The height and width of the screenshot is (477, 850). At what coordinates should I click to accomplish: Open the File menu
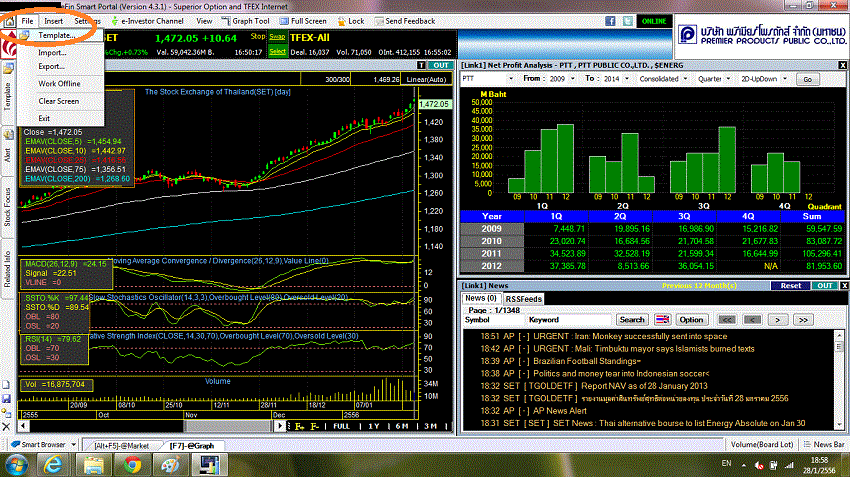pyautogui.click(x=28, y=21)
